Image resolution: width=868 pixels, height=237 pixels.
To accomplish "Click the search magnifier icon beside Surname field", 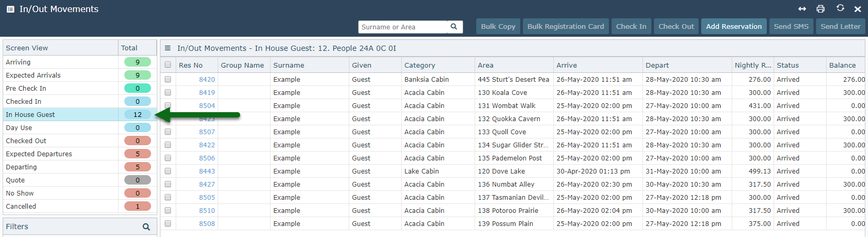I will click(454, 27).
